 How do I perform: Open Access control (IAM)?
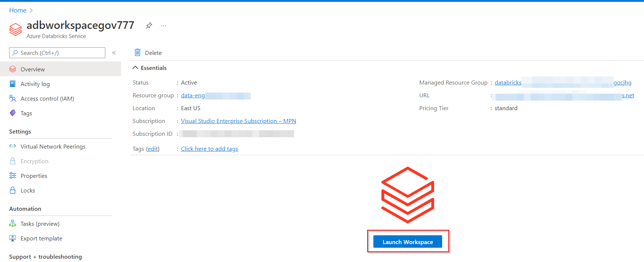click(x=47, y=98)
